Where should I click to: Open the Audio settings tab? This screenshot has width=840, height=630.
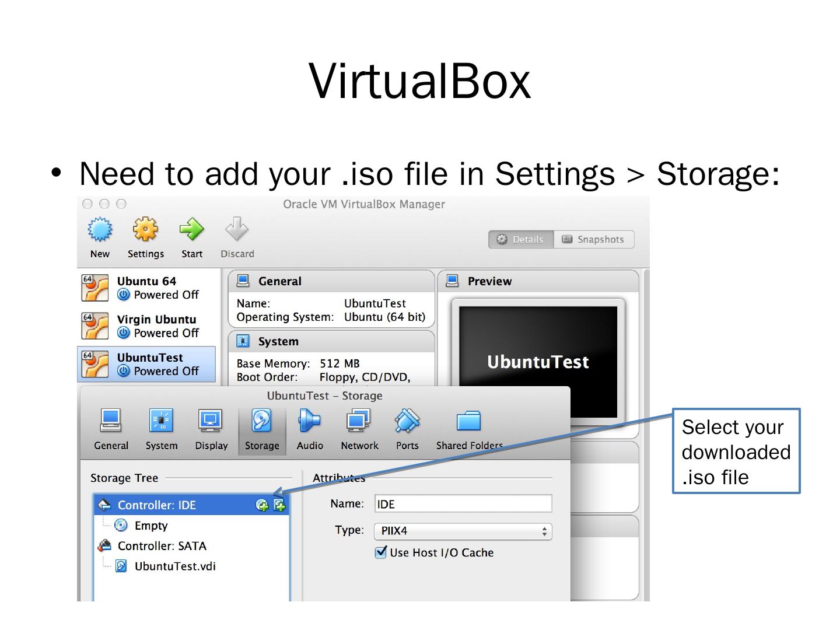point(310,429)
